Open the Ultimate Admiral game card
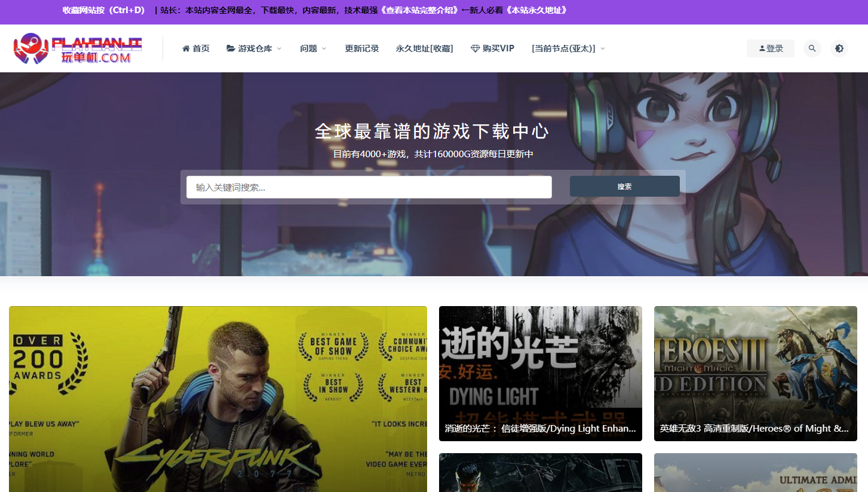Viewport: 868px width, 492px height. 756,472
